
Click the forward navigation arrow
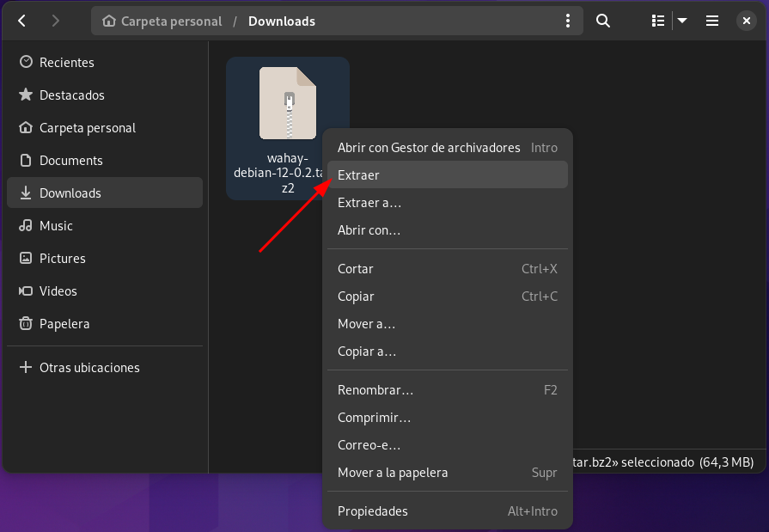tap(56, 21)
